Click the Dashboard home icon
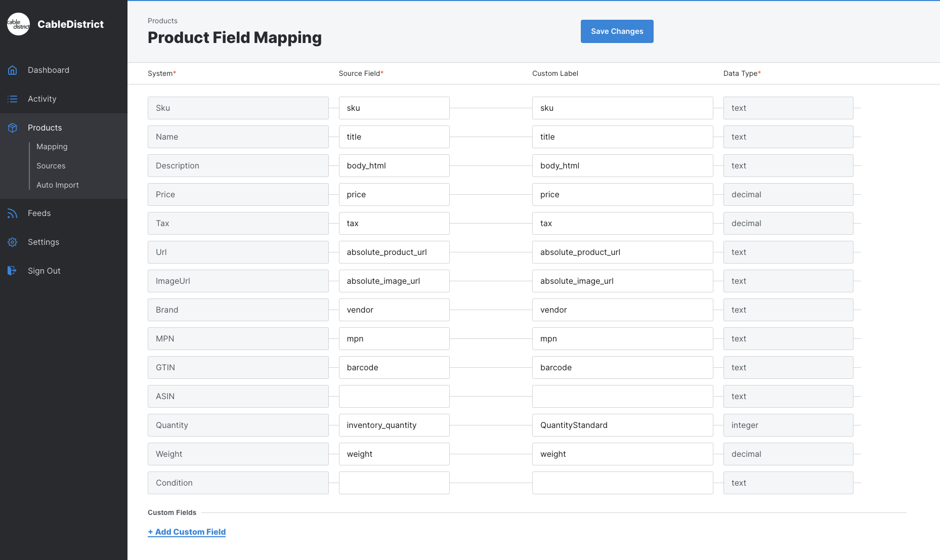940x560 pixels. pos(13,70)
